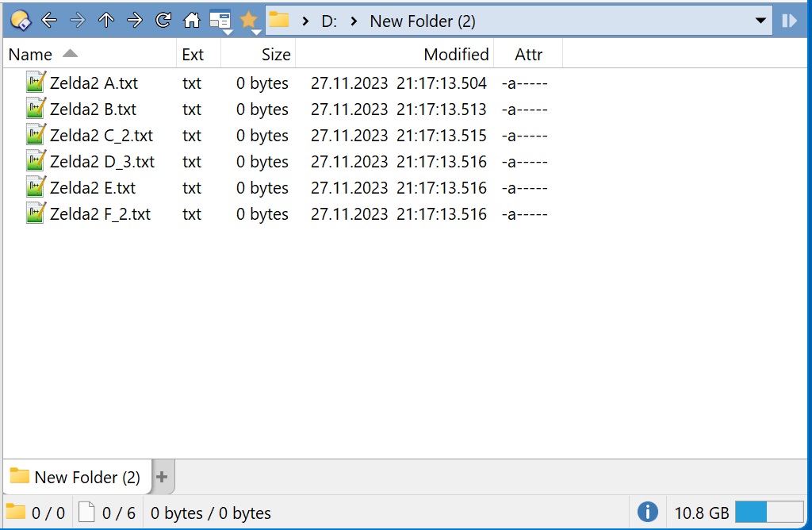Click the Zelda2 B.txt file icon
Image resolution: width=812 pixels, height=530 pixels.
coord(36,108)
